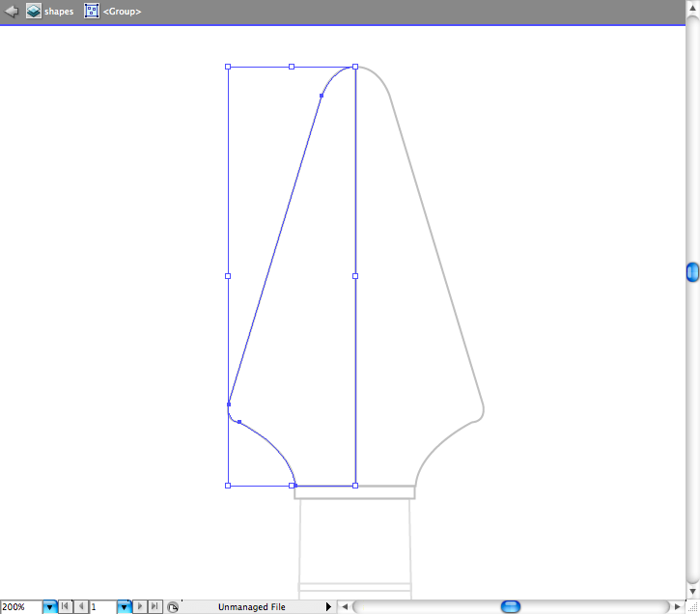This screenshot has height=614, width=700.
Task: Click the vertical scrollbar thumb
Action: tap(692, 272)
